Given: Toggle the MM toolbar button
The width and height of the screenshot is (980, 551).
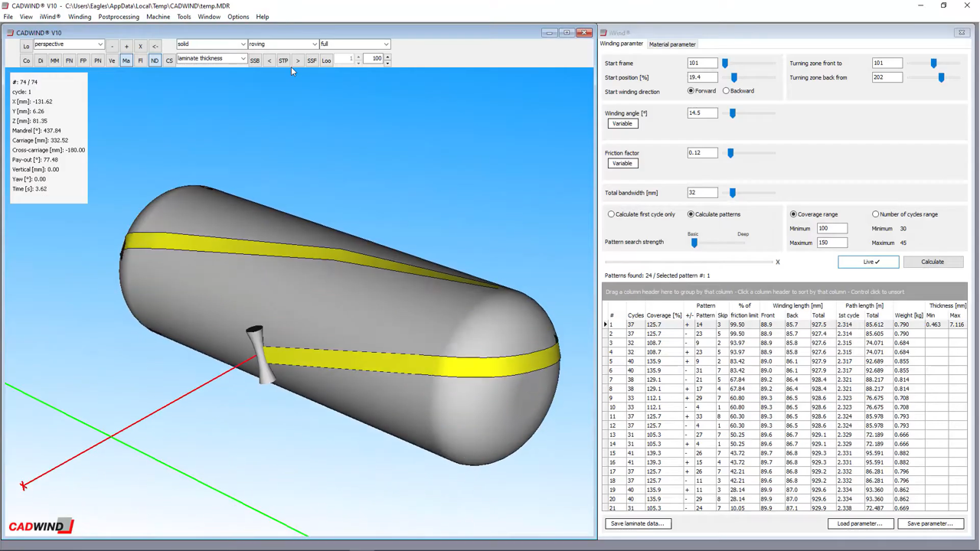Looking at the screenshot, I should click(x=54, y=60).
